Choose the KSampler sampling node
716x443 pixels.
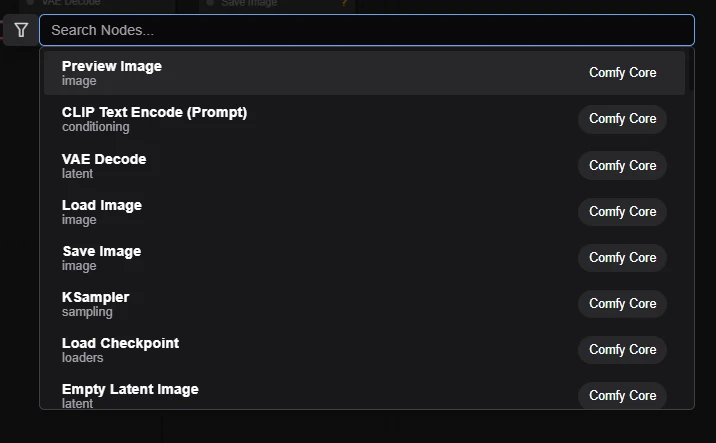click(x=95, y=303)
